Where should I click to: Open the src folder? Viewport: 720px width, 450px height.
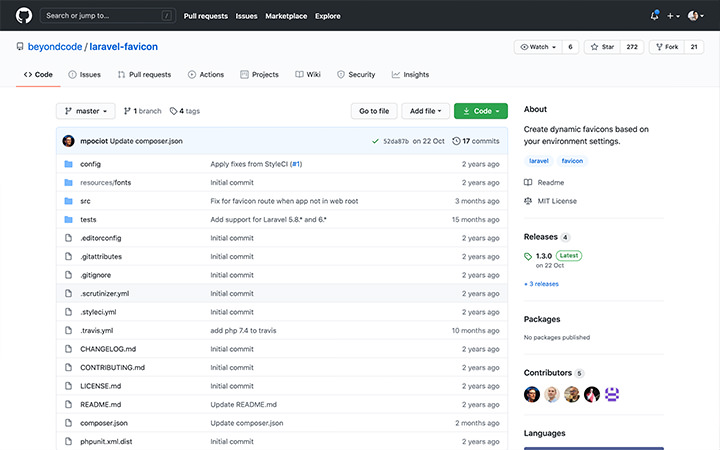(85, 201)
